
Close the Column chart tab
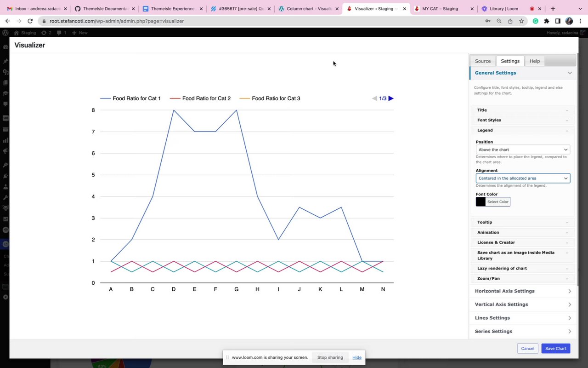pyautogui.click(x=336, y=9)
